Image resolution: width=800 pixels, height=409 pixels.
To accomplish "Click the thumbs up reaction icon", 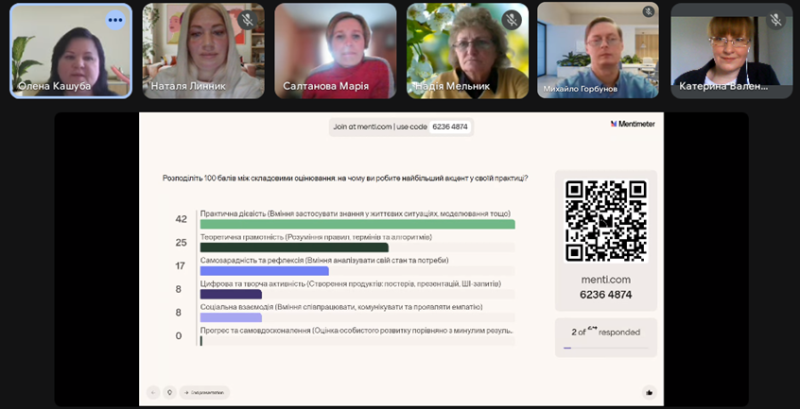I will [x=649, y=392].
